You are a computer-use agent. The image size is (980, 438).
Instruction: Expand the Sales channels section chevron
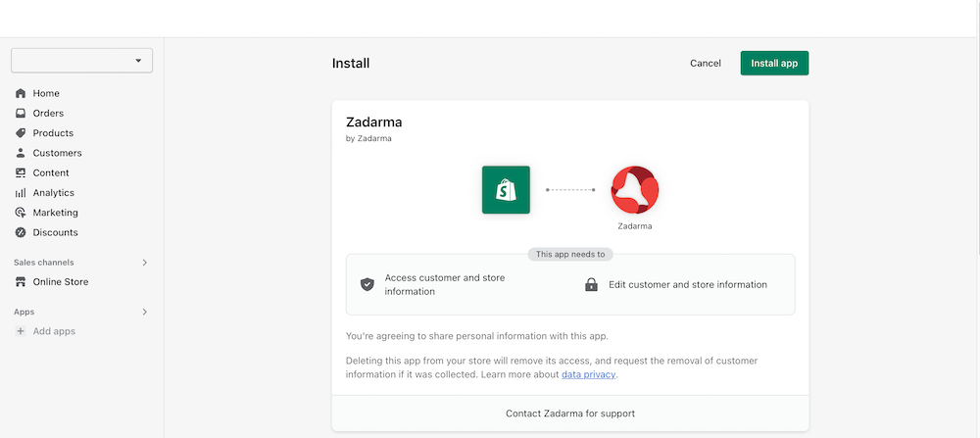[x=145, y=263]
